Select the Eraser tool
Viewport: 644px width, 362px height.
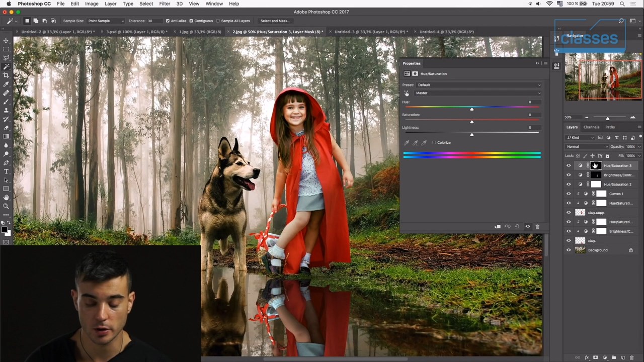(6, 128)
